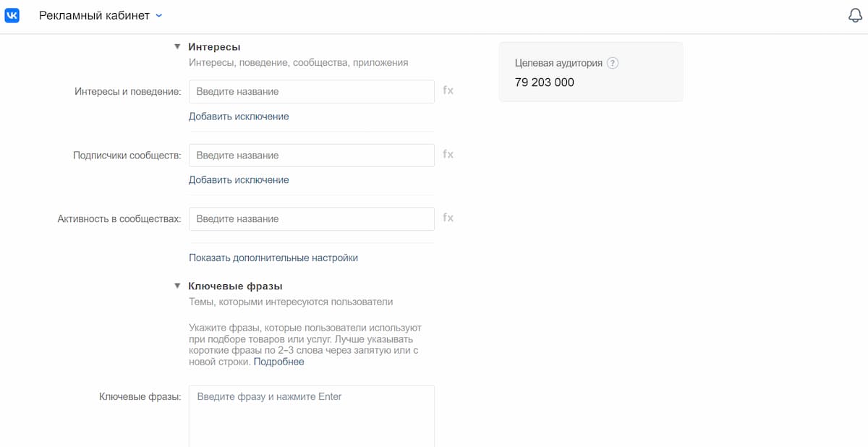
Task: Click Добавить исключение under Подписчики сообществ
Action: click(239, 180)
